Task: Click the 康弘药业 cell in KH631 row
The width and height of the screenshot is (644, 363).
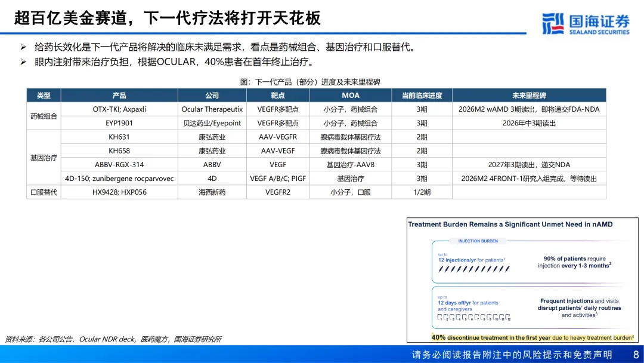Action: [x=212, y=137]
